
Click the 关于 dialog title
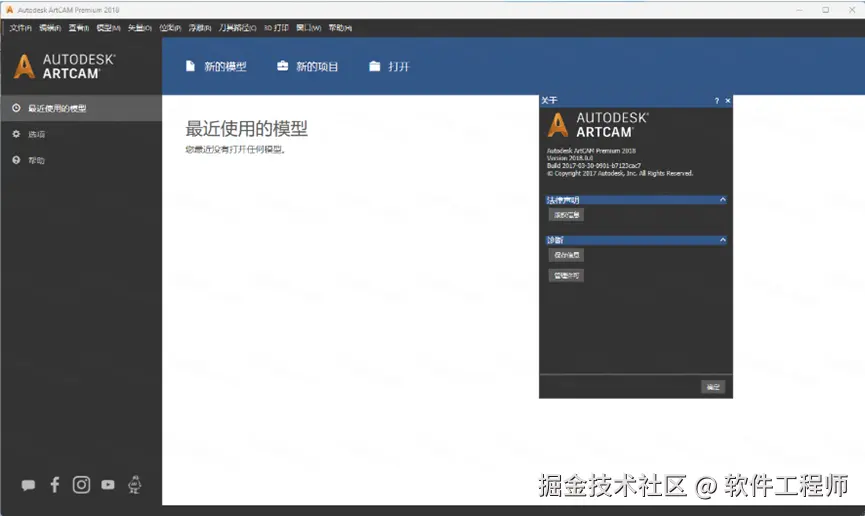(549, 100)
